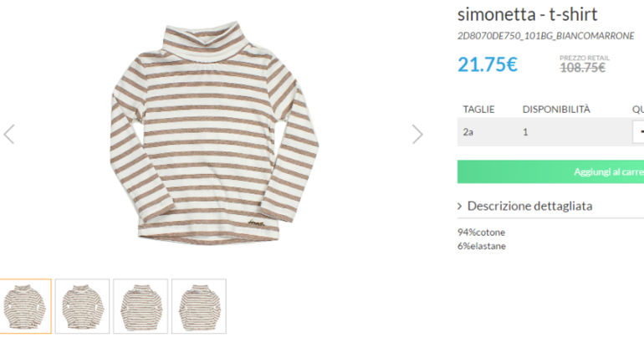Go to next product image arrow
Viewport: 644px width, 353px height.
pyautogui.click(x=417, y=134)
